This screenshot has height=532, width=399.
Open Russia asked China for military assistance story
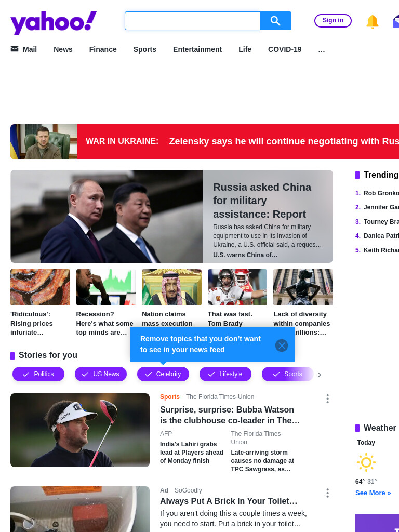coord(262,201)
